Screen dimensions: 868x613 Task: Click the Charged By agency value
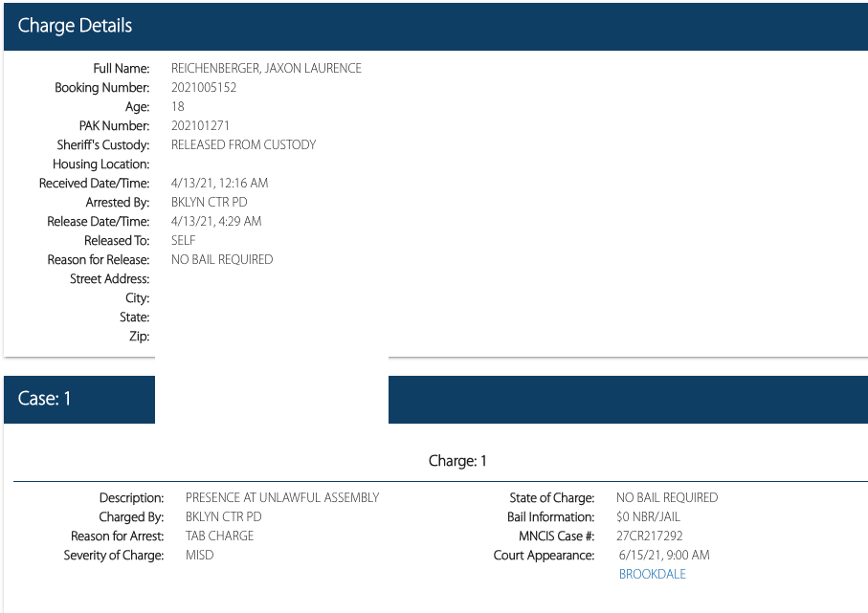tap(223, 516)
